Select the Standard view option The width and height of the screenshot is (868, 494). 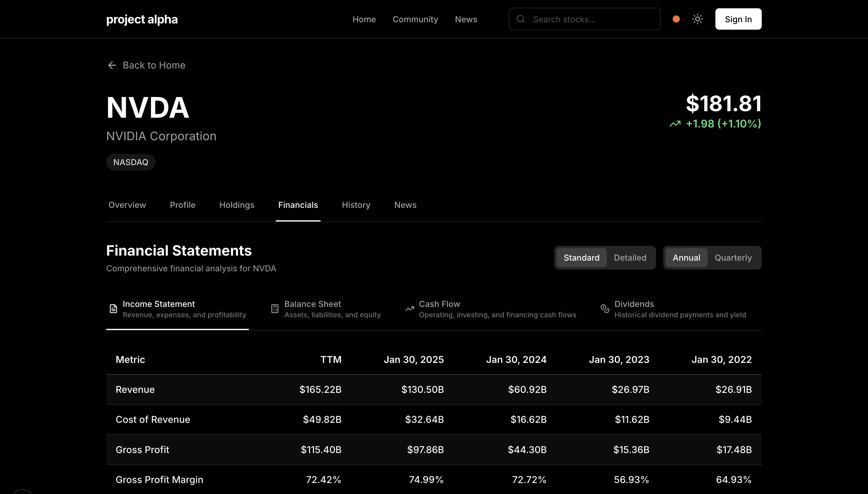(x=581, y=258)
